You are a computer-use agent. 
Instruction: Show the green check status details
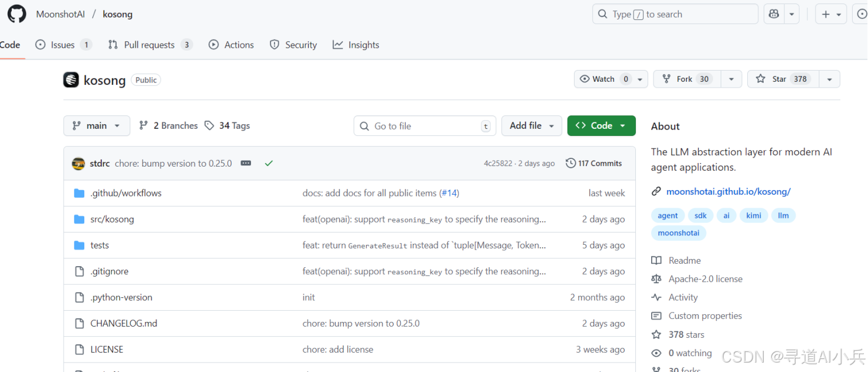coord(269,164)
